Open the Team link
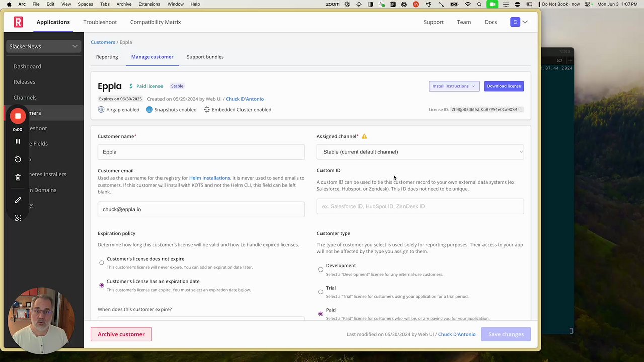The width and height of the screenshot is (644, 362). tap(464, 22)
